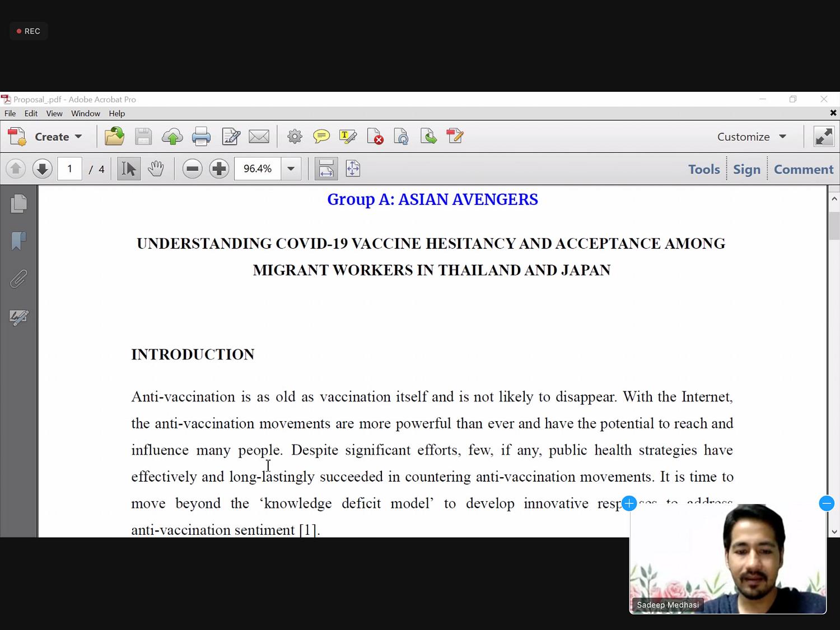840x630 pixels.
Task: Toggle fit one full page view
Action: pyautogui.click(x=353, y=169)
